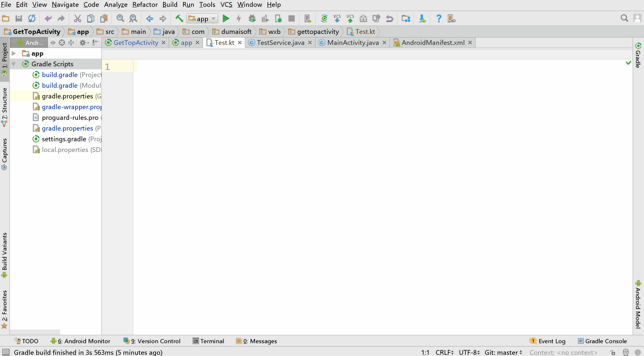Toggle the Build Variants side panel

[x=4, y=255]
